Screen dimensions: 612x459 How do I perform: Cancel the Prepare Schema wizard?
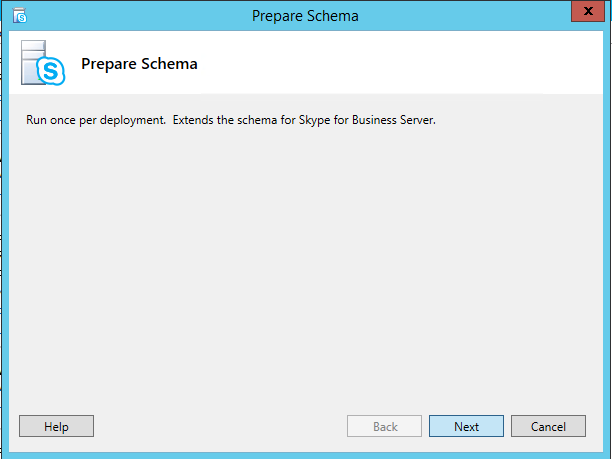coord(548,426)
